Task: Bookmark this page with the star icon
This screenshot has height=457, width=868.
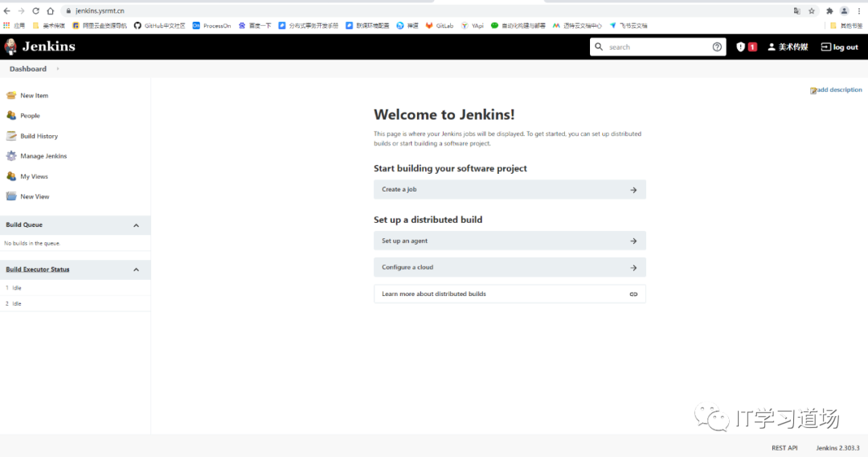Action: pyautogui.click(x=812, y=11)
